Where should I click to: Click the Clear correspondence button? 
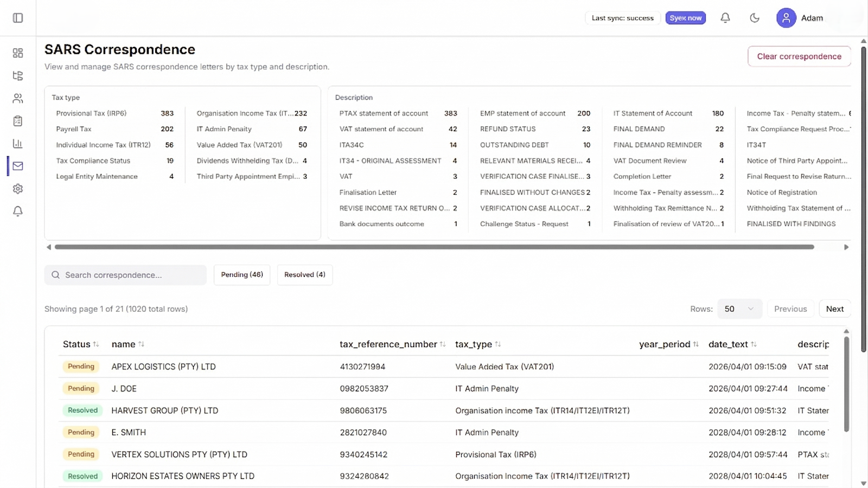point(799,56)
